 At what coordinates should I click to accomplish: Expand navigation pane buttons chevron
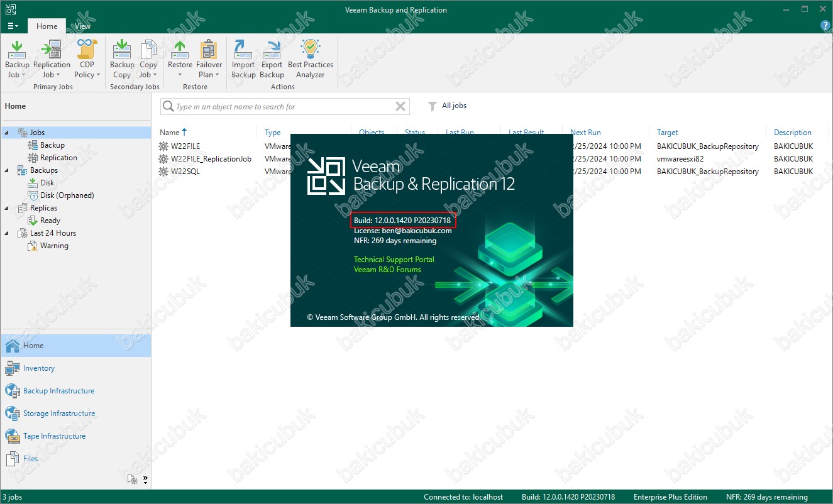(145, 479)
